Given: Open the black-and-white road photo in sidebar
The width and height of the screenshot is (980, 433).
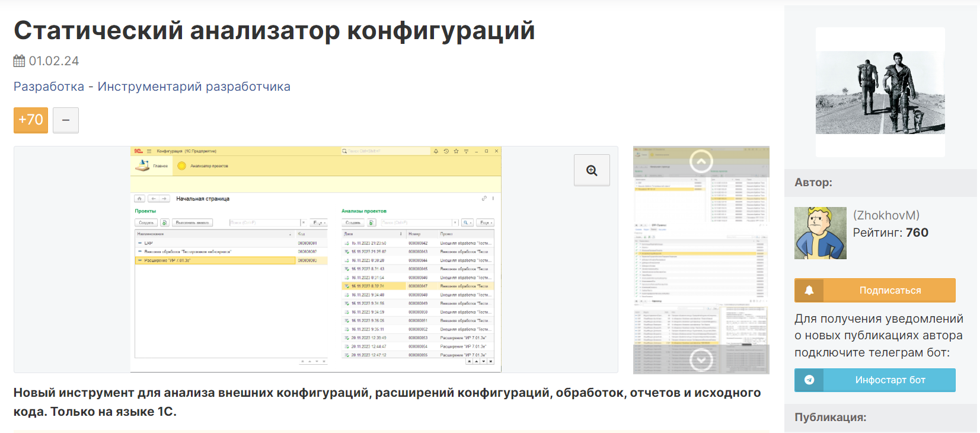Looking at the screenshot, I should [880, 92].
